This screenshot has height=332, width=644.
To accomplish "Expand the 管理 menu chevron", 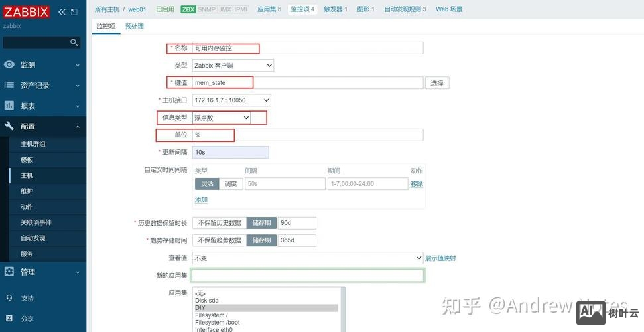I will pos(78,272).
